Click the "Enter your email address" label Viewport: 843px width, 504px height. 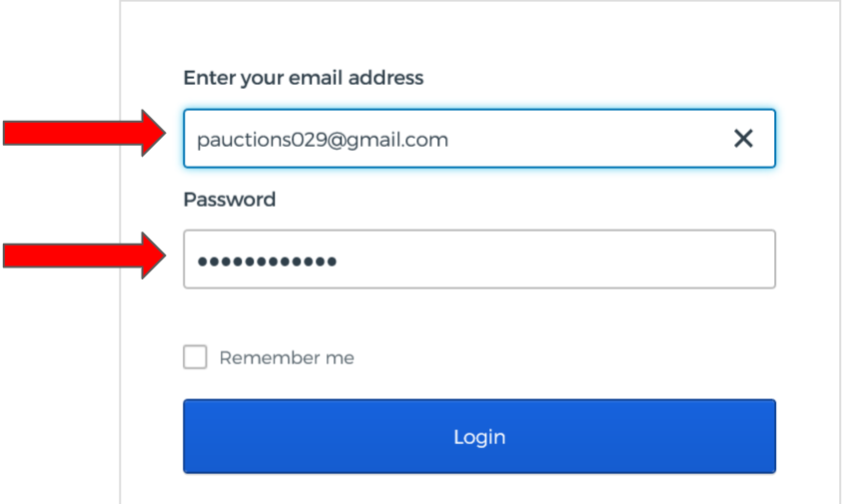(x=304, y=77)
